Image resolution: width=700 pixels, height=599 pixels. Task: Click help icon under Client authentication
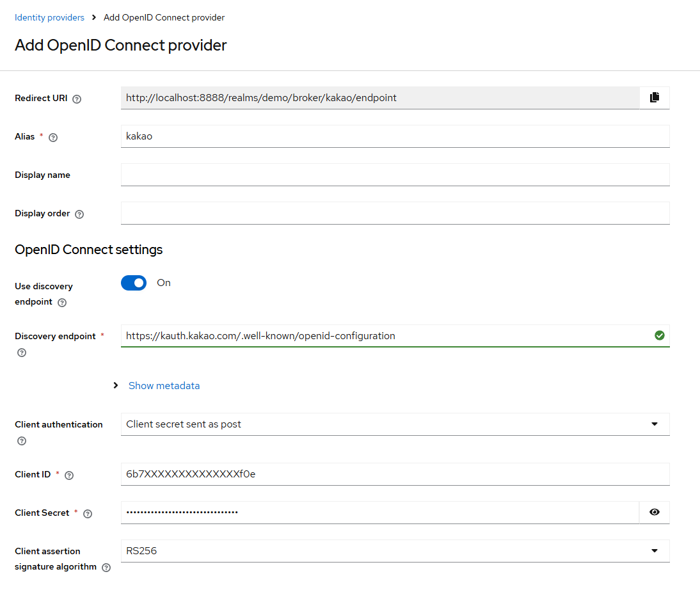click(22, 441)
